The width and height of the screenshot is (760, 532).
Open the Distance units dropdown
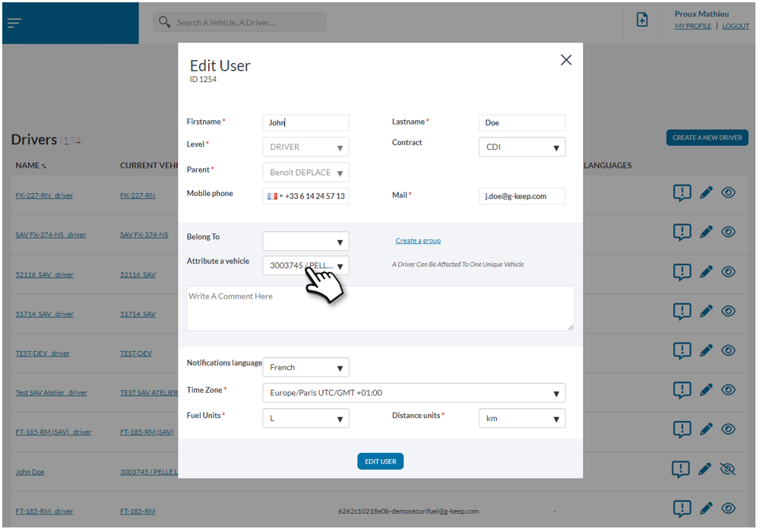[x=521, y=419]
